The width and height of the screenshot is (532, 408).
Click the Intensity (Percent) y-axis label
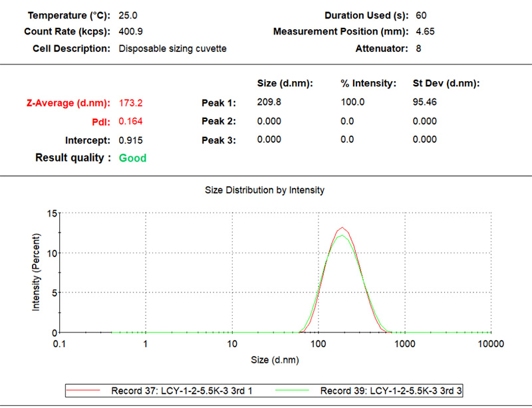pyautogui.click(x=37, y=272)
